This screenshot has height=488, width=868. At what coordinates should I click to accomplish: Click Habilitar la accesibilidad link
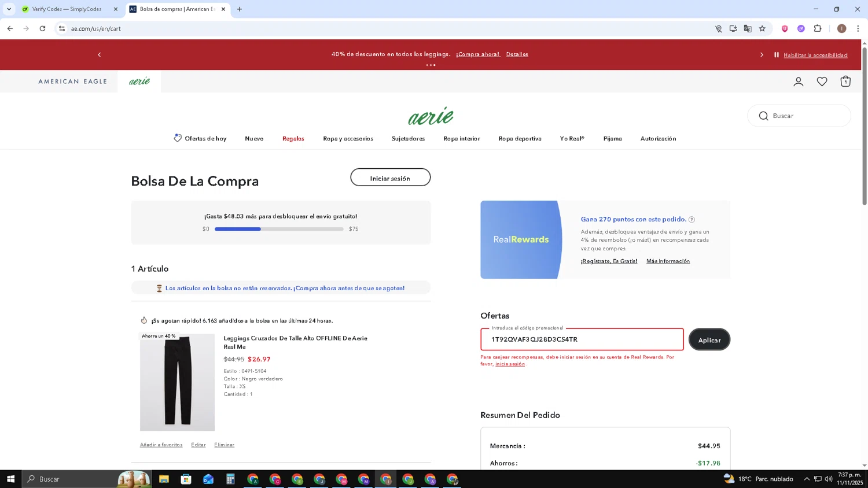[x=815, y=56]
